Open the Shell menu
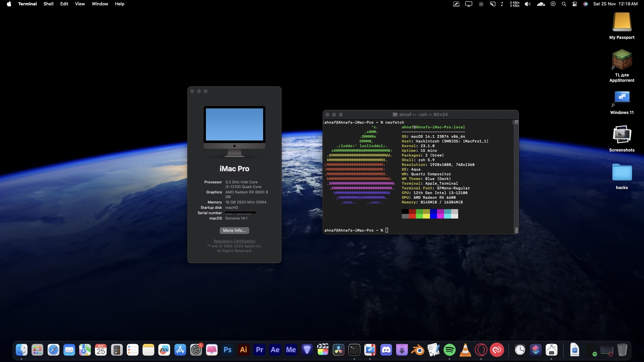Image resolution: width=644 pixels, height=362 pixels. pyautogui.click(x=49, y=4)
